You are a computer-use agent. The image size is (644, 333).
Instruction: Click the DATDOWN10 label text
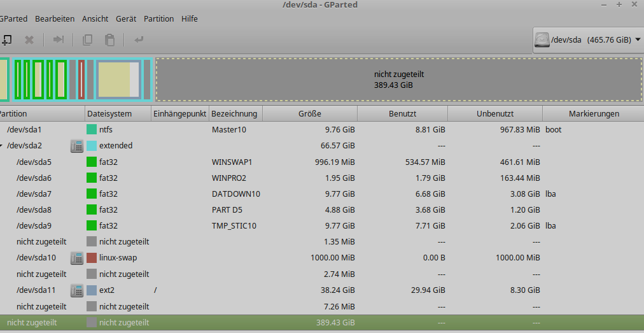pyautogui.click(x=236, y=194)
